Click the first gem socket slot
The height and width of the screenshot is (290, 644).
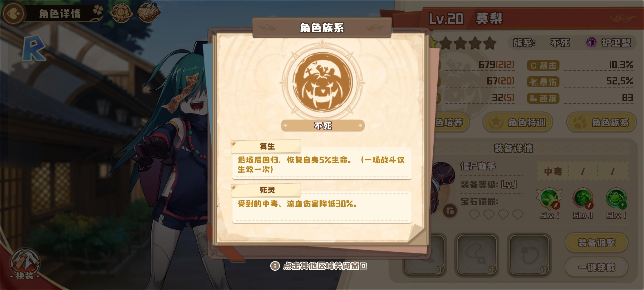[474, 215]
